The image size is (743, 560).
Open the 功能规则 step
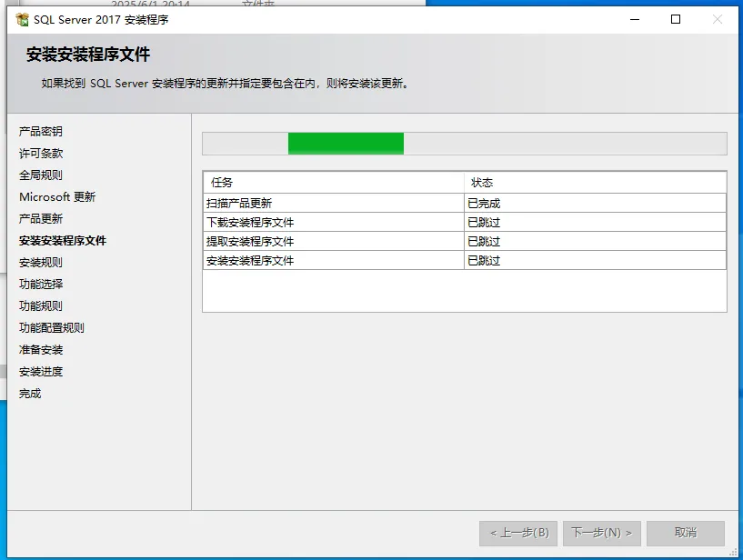41,306
